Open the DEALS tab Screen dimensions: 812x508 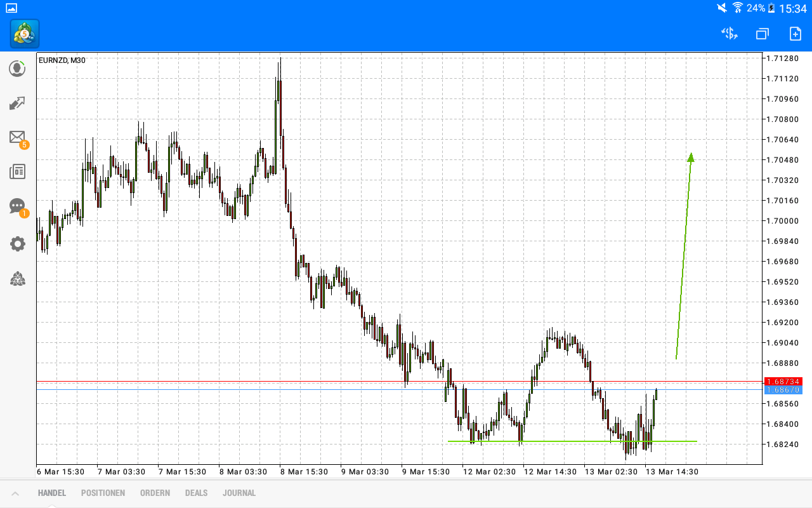click(196, 493)
